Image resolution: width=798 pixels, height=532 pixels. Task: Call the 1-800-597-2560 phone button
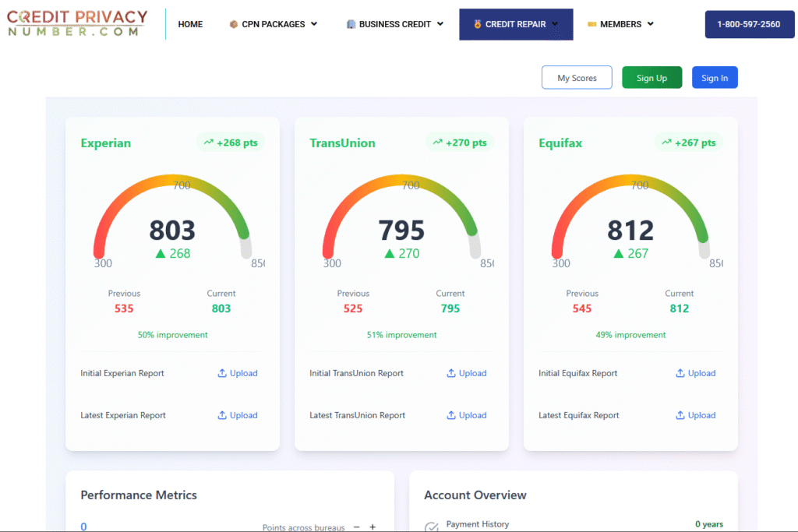(x=748, y=24)
